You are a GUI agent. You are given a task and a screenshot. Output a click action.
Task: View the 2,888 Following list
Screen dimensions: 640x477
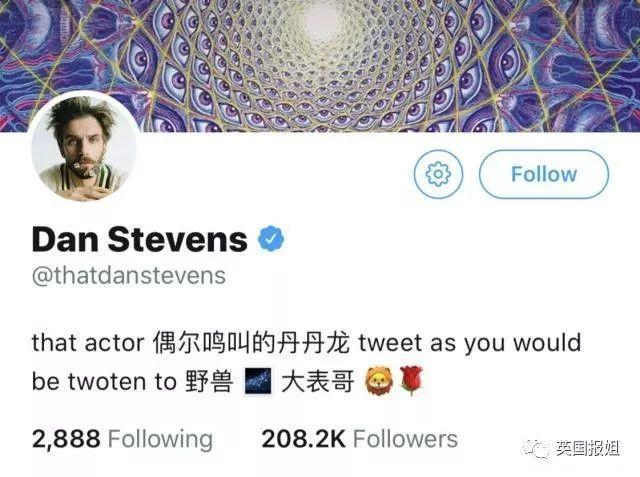tap(122, 439)
